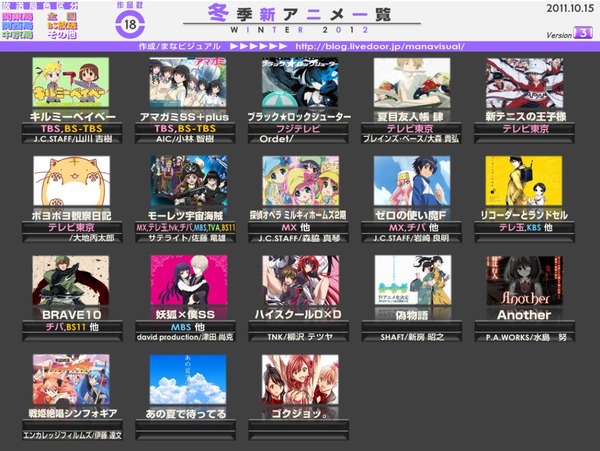600x451 pixels.
Task: Select the ポヨポヨ観察日記 cat picture
Action: tap(72, 181)
